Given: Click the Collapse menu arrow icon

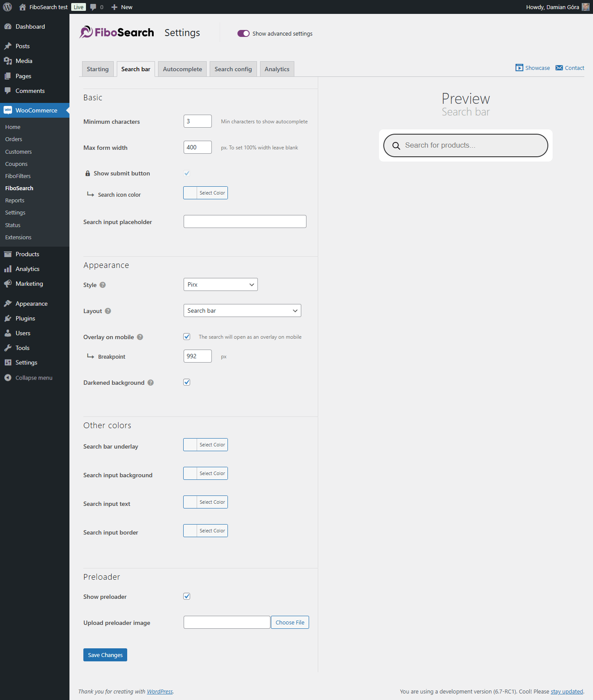Looking at the screenshot, I should (8, 378).
